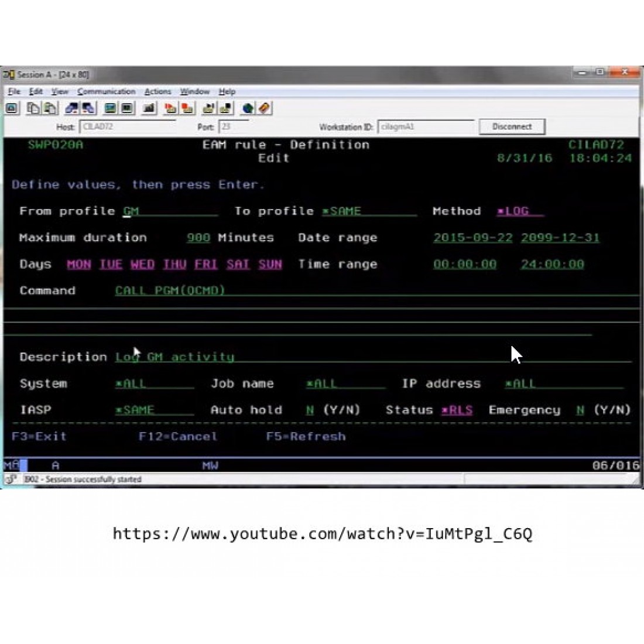Click the F3=Exit function key label
Image resolution: width=644 pixels, height=644 pixels.
tap(39, 437)
